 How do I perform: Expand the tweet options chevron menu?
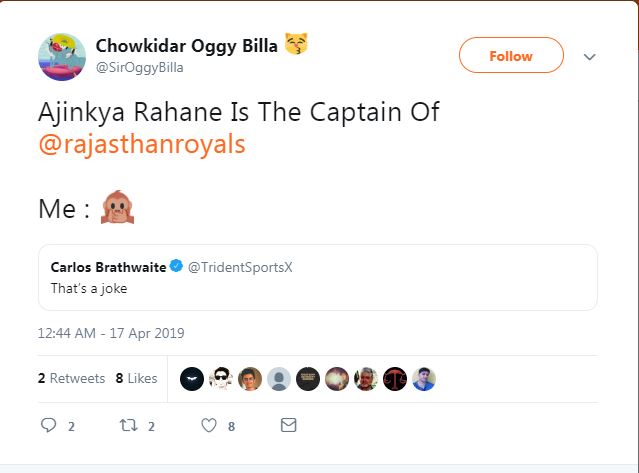pos(589,57)
